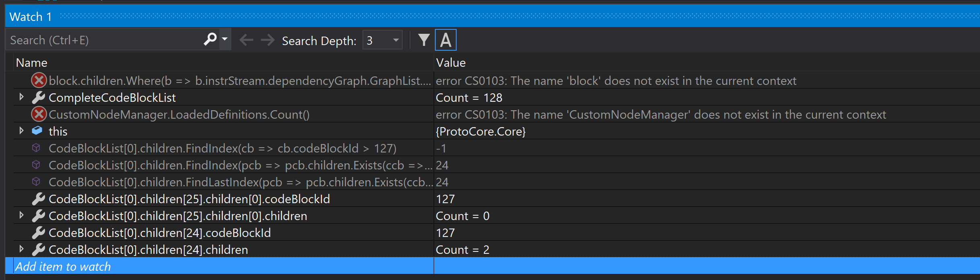
Task: Expand the CompleteCodeBlockList watch entry
Action: pyautogui.click(x=22, y=97)
